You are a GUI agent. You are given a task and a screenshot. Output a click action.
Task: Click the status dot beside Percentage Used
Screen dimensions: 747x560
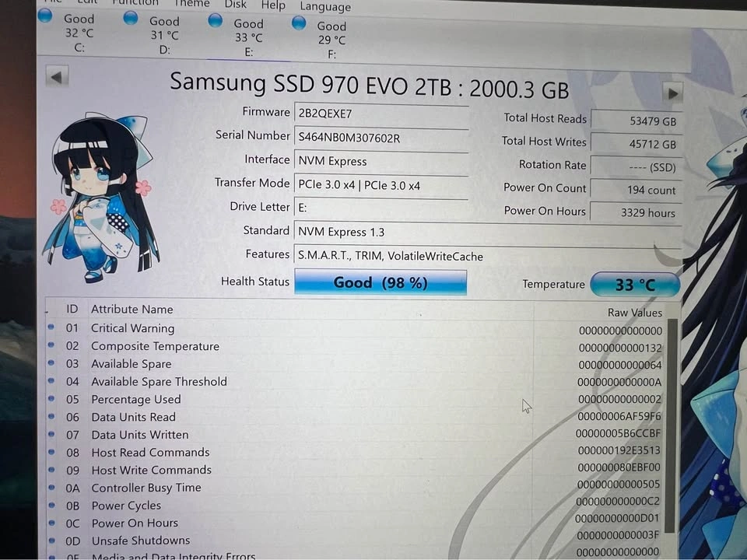(51, 398)
